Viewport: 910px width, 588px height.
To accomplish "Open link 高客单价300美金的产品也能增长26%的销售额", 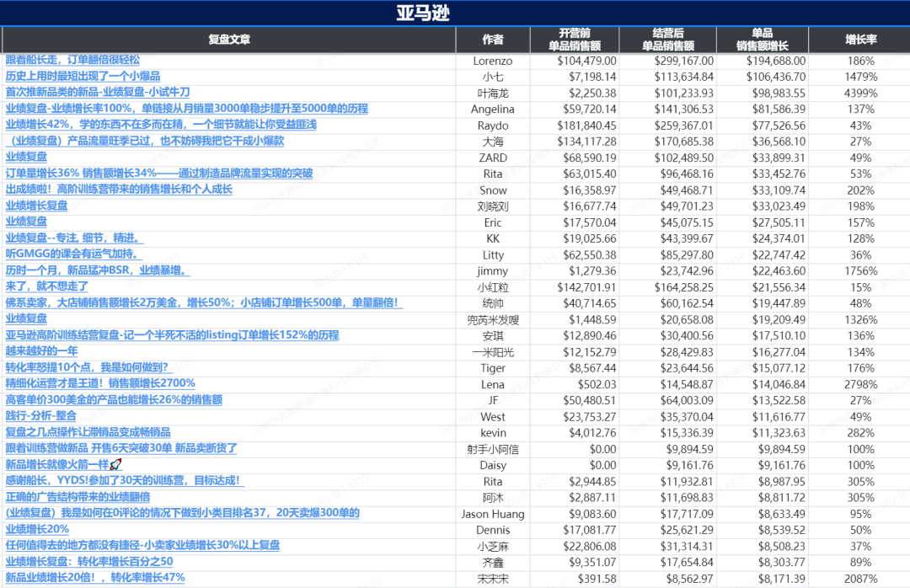I will [114, 400].
